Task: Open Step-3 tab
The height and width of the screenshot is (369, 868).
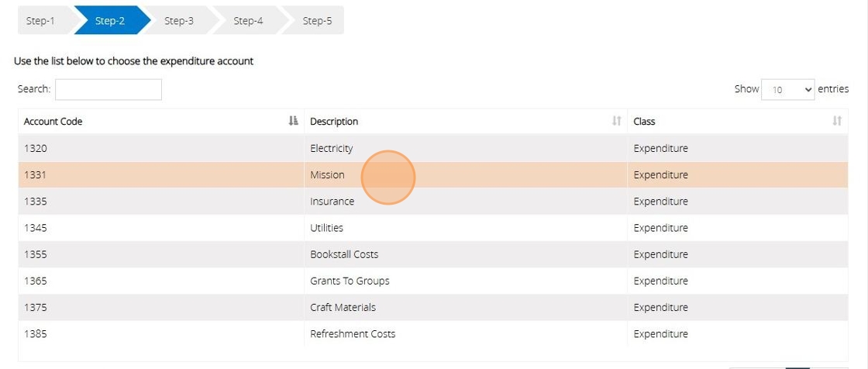Action: [179, 21]
